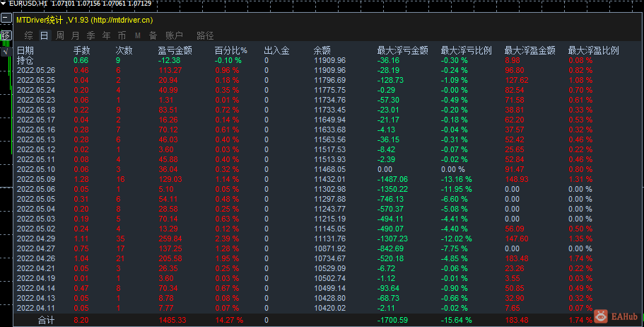Viewport: 644px width, 327px height.
Task: Toggle the √ checkmark button
Action: tap(6, 52)
